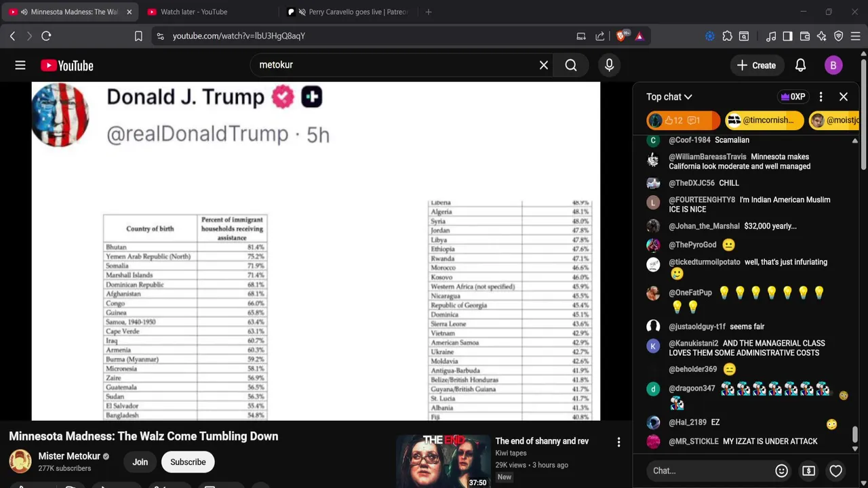The width and height of the screenshot is (868, 488).
Task: Switch to Watch later - YouTube tab
Action: click(194, 12)
